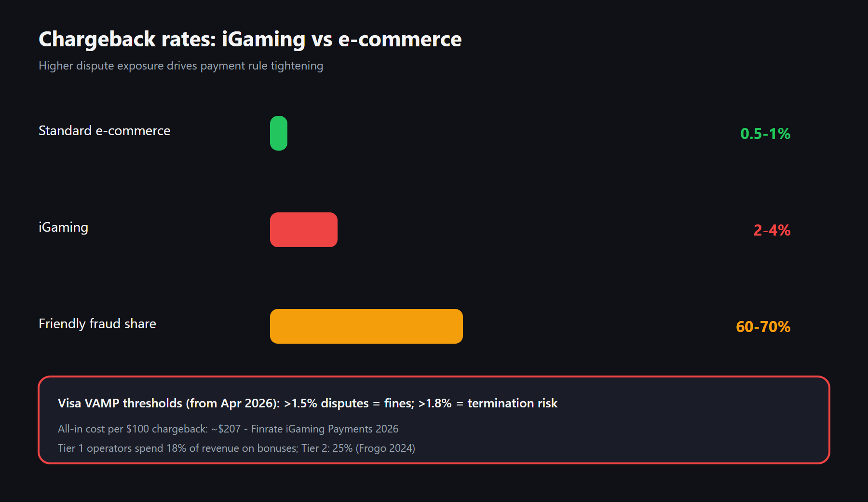Screen dimensions: 868x502
Task: Click the subtitle about higher dispute exposure
Action: (181, 66)
